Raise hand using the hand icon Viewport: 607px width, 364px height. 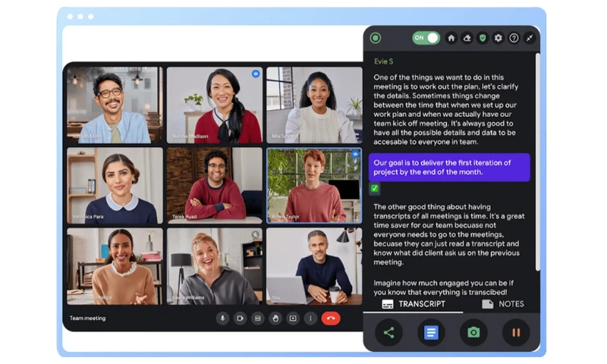point(275,318)
